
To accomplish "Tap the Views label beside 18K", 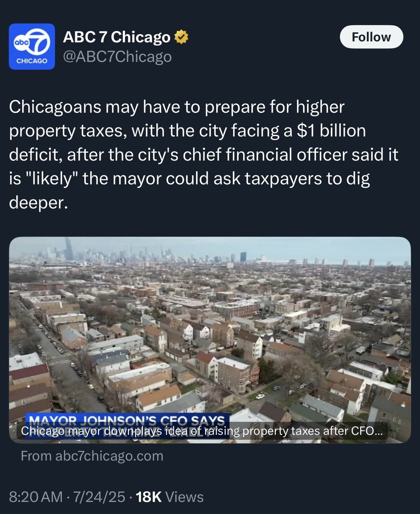I will 184,497.
